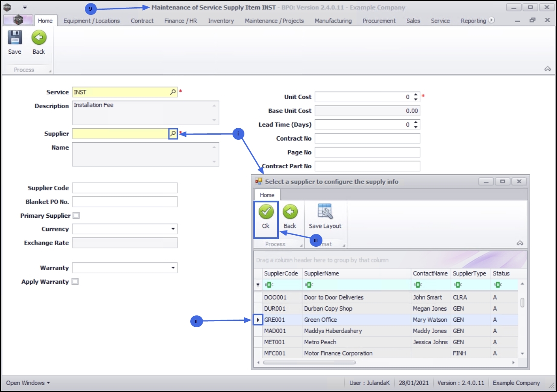Click the SupplierName filter row cell

(x=357, y=285)
